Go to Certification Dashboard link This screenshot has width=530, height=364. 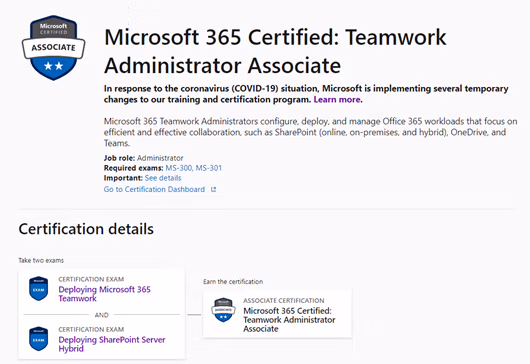tap(154, 189)
